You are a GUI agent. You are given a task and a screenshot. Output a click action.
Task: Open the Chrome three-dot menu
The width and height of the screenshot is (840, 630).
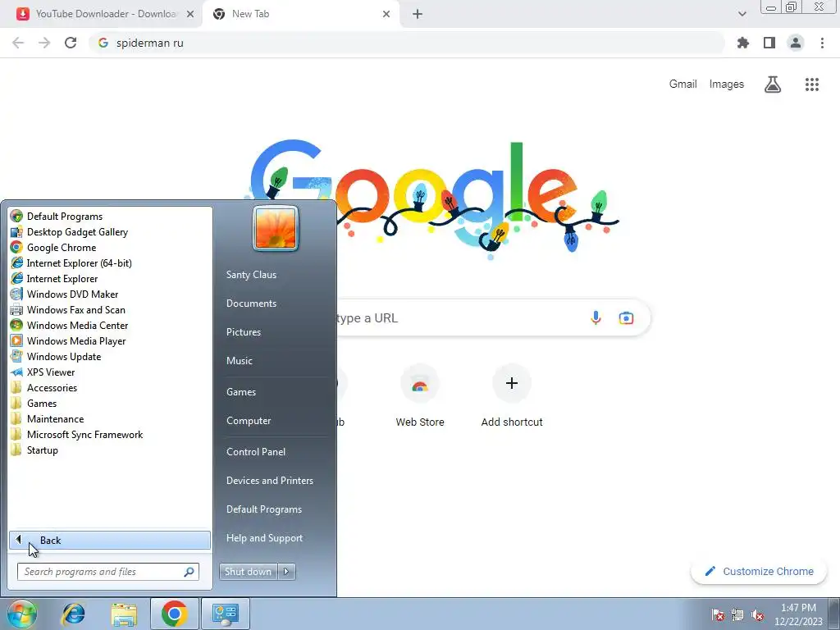[822, 43]
